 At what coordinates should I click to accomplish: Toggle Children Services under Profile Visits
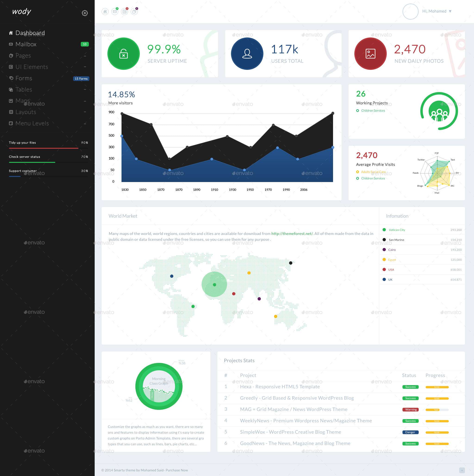pyautogui.click(x=357, y=178)
